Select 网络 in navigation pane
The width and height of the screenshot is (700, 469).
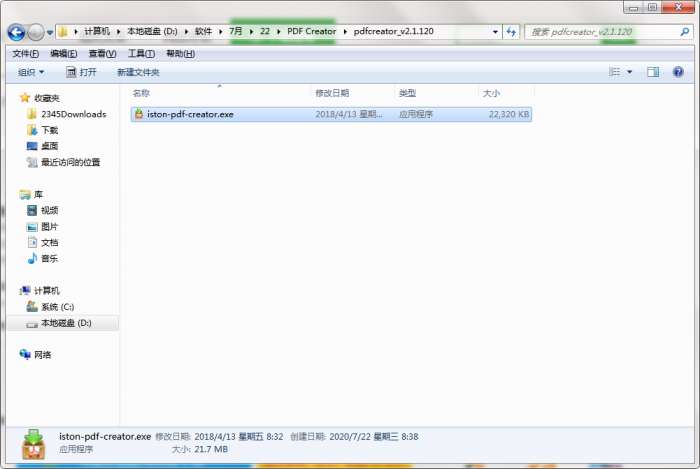pyautogui.click(x=42, y=355)
